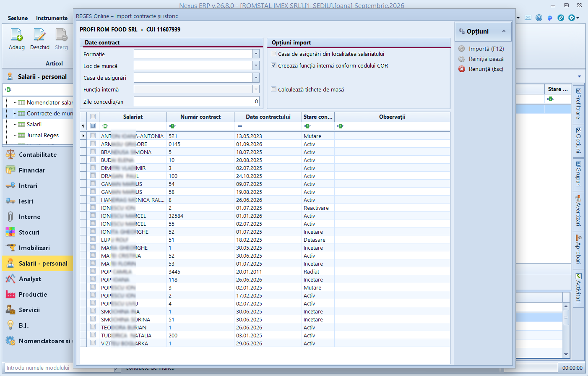Screen dimensions: 588x376
Task: Open the Formație dropdown
Action: (256, 54)
